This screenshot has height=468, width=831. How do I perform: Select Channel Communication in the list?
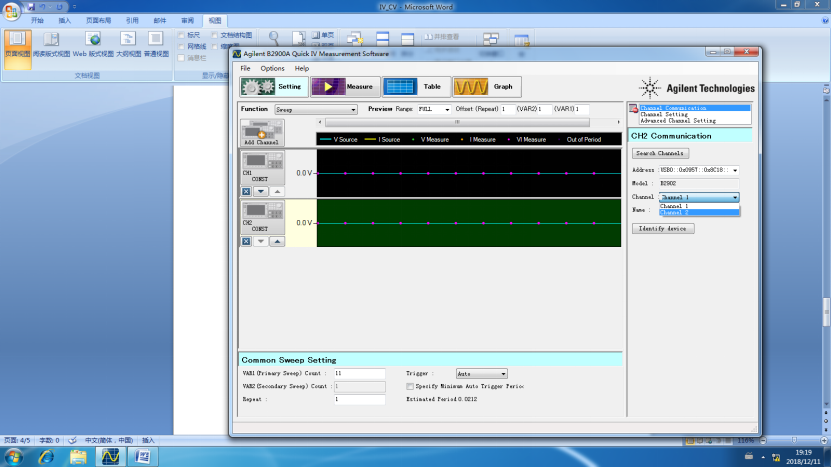695,108
